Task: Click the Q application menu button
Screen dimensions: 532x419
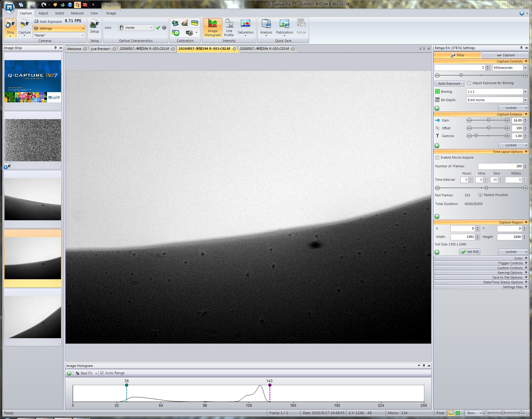Action: [10, 7]
